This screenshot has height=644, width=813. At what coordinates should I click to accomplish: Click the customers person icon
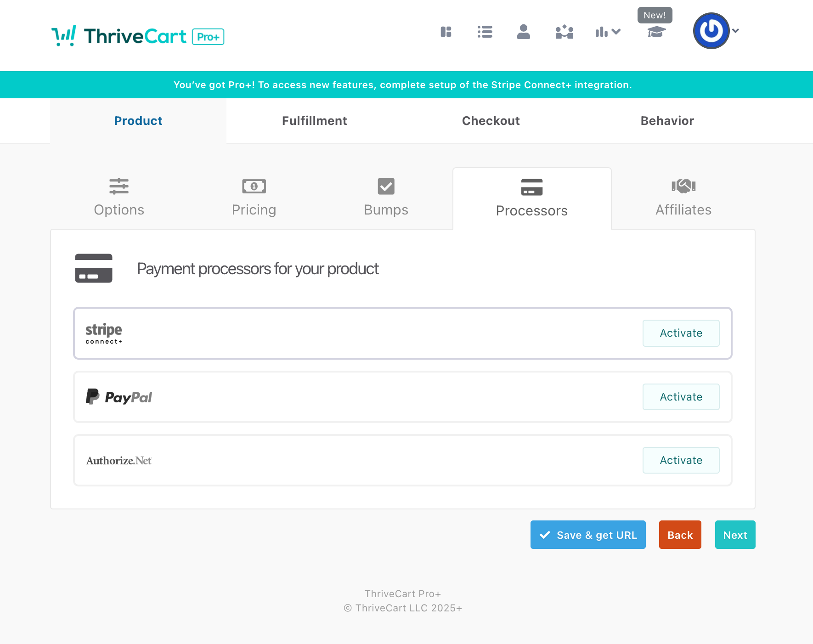click(x=524, y=32)
